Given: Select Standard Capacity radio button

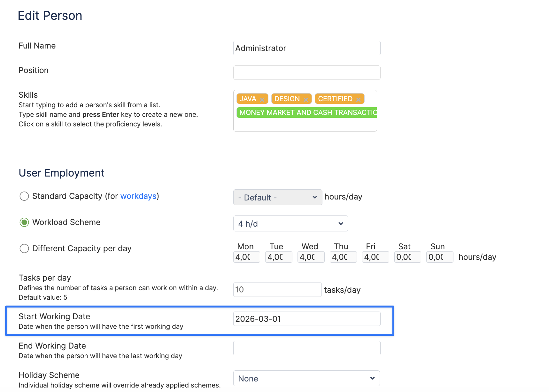Looking at the screenshot, I should tap(24, 196).
